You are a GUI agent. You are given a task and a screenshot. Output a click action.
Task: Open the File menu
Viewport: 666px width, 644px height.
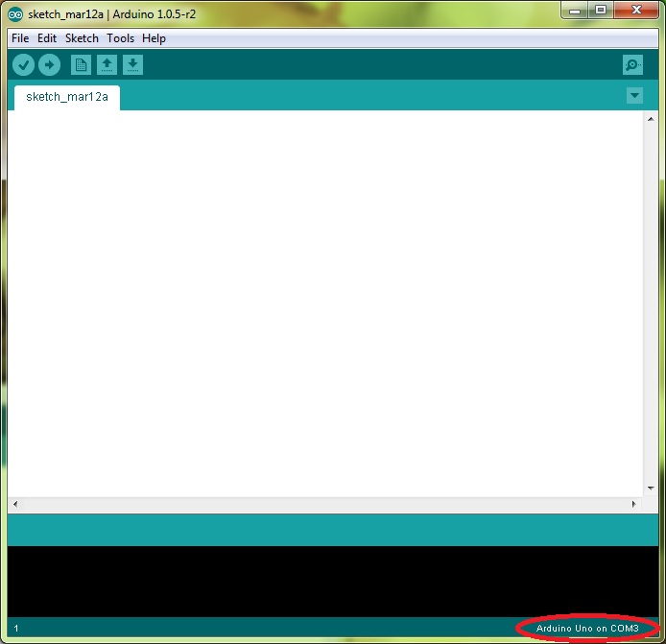pyautogui.click(x=20, y=38)
